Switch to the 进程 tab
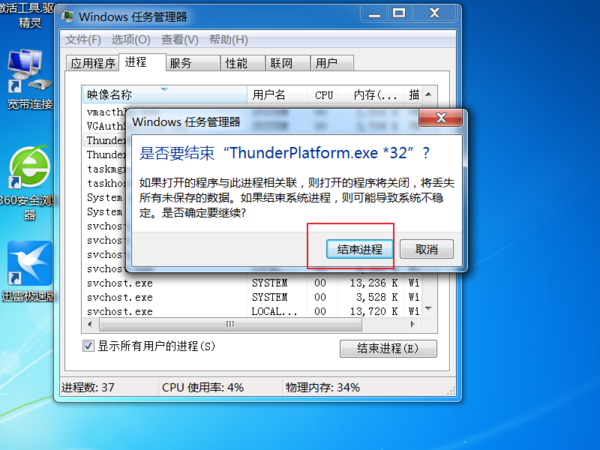The width and height of the screenshot is (600, 450). coord(142,62)
